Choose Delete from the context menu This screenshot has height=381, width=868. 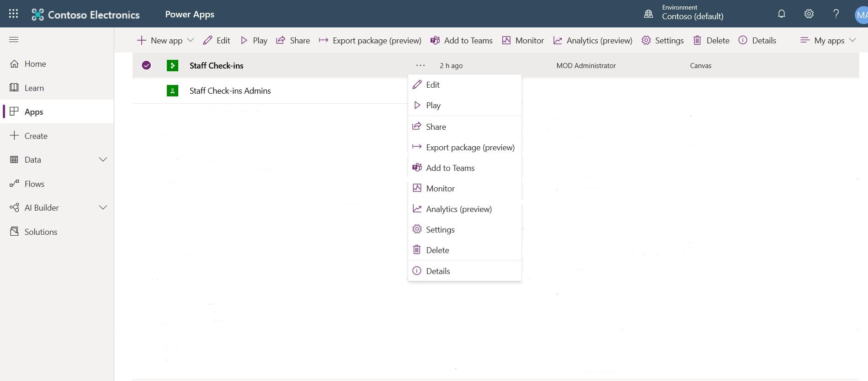pos(465,250)
